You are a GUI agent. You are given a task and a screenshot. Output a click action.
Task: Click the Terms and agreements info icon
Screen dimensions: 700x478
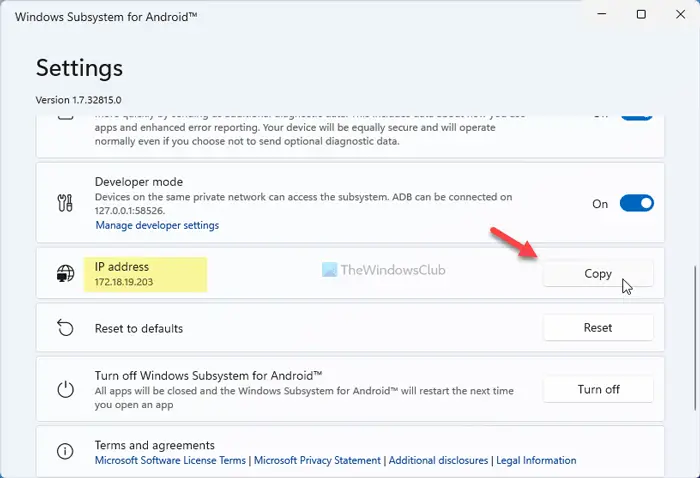65,451
